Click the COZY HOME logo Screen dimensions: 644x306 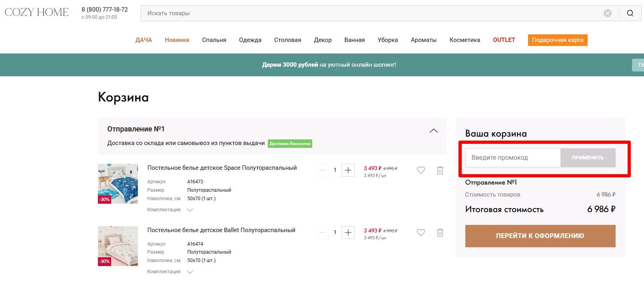37,12
